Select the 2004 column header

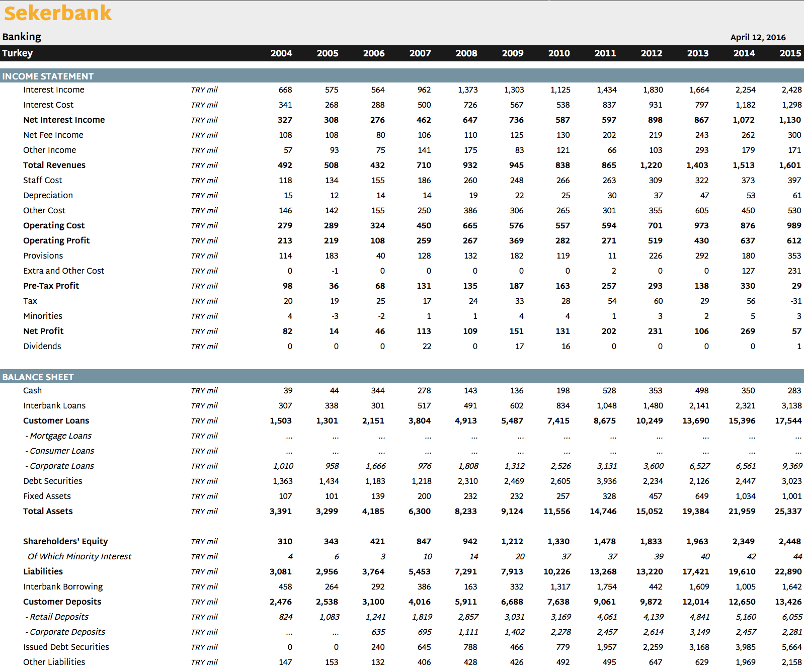coord(281,53)
